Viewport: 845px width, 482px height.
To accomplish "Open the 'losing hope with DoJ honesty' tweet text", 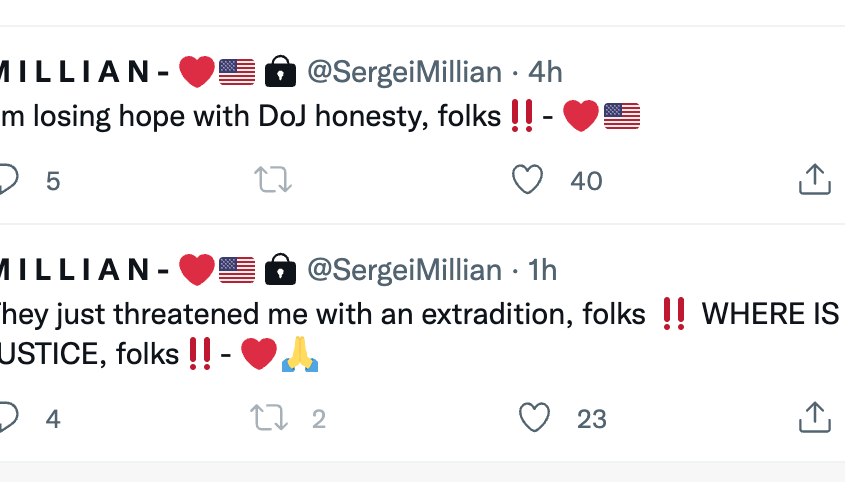I will click(x=250, y=117).
